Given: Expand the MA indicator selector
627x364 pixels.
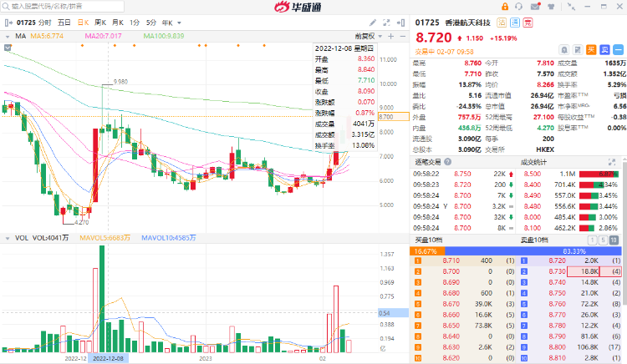Looking at the screenshot, I should (8, 37).
